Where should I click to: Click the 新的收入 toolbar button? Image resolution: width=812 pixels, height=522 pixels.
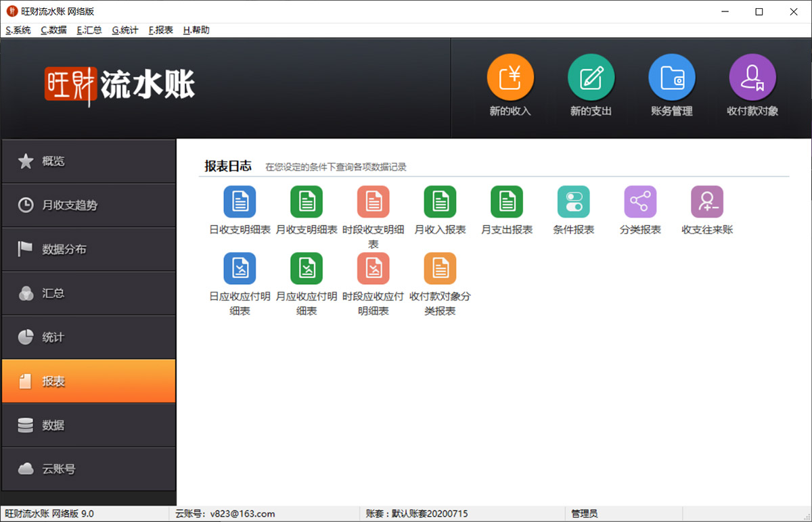(510, 78)
